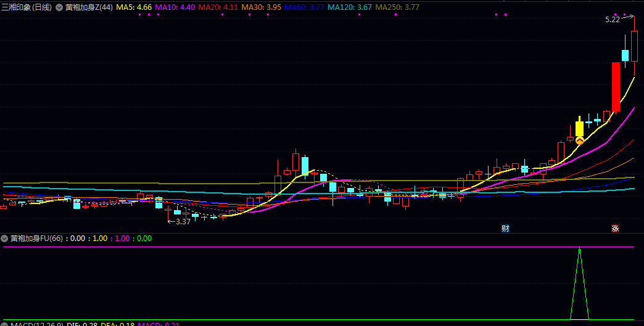Click the green spike peak in FU indicator

[579, 248]
